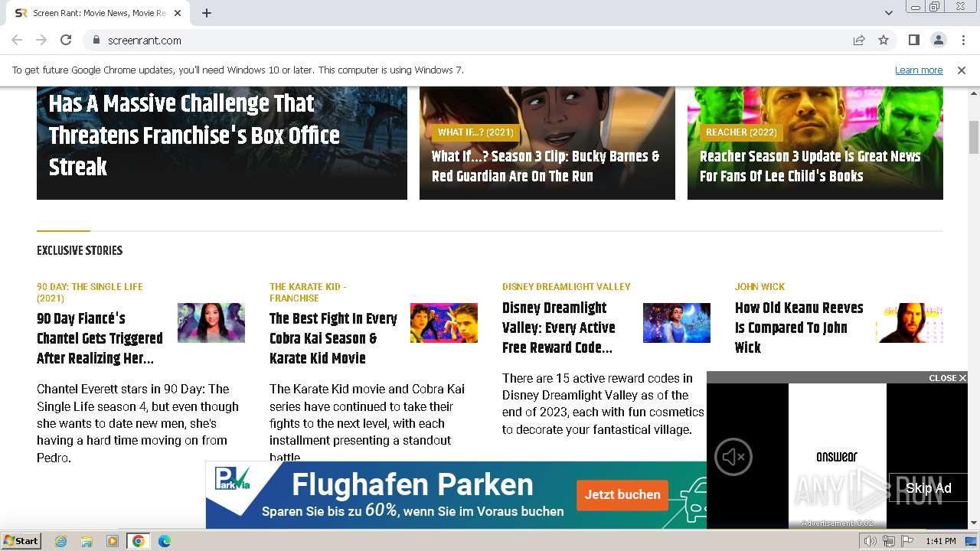The height and width of the screenshot is (551, 980).
Task: Open Disney Dreamlight Valley reward codes article
Action: point(559,328)
